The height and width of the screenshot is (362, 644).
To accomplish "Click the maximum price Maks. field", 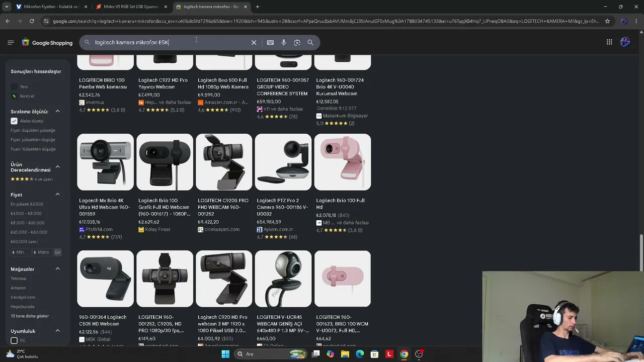I will 42,252.
